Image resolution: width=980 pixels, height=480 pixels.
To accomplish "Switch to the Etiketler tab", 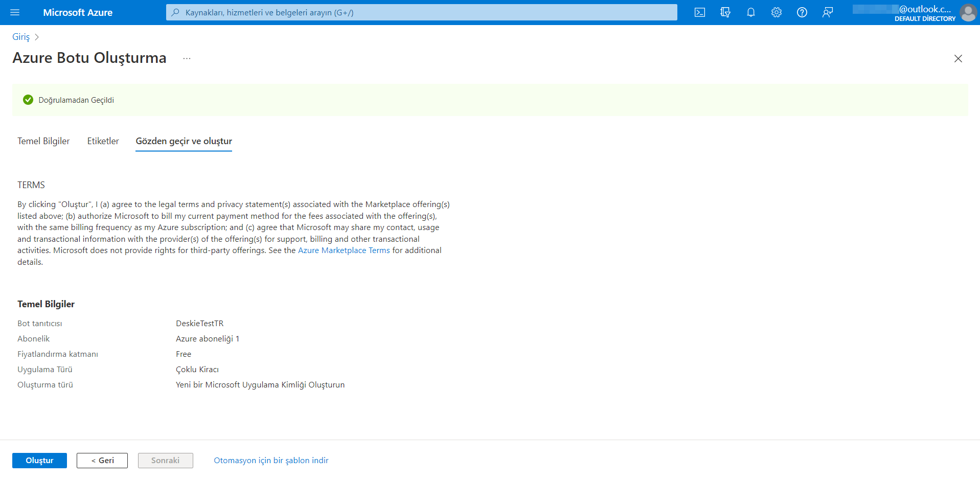I will tap(103, 141).
